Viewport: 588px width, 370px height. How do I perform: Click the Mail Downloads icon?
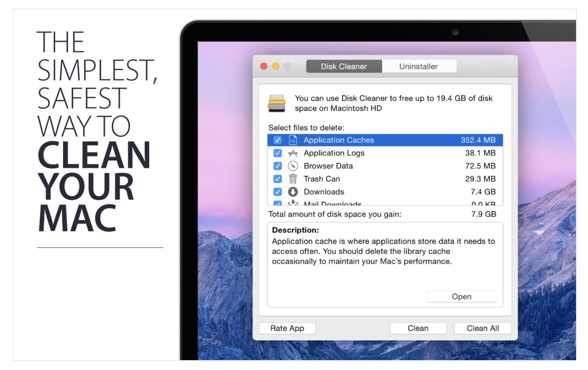pos(293,203)
